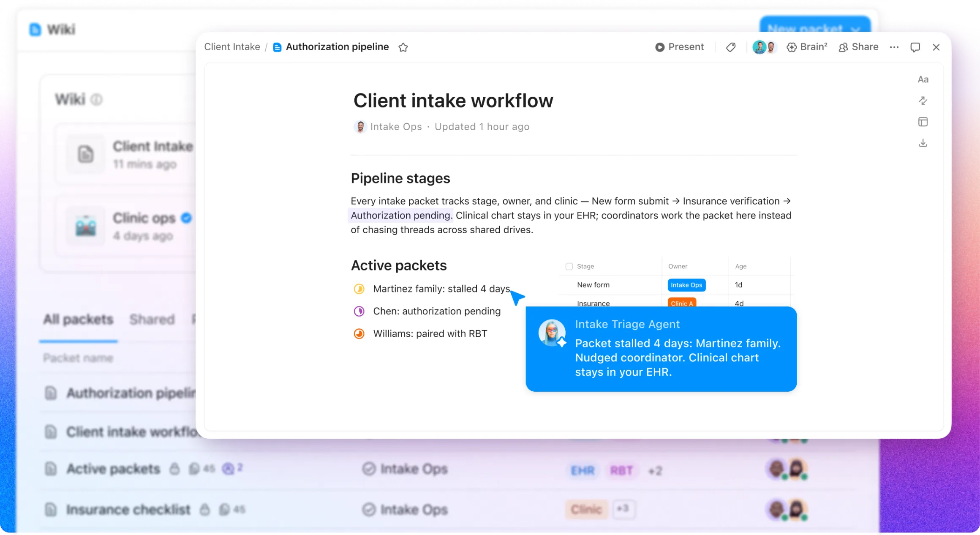
Task: Click the +3 tags badge in Insurance checklist row
Action: [623, 509]
